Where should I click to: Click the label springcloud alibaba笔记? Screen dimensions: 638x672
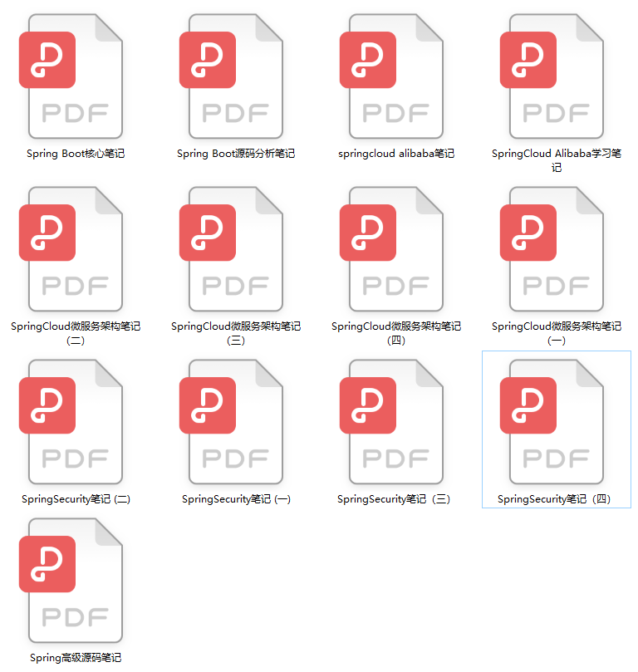tap(396, 154)
